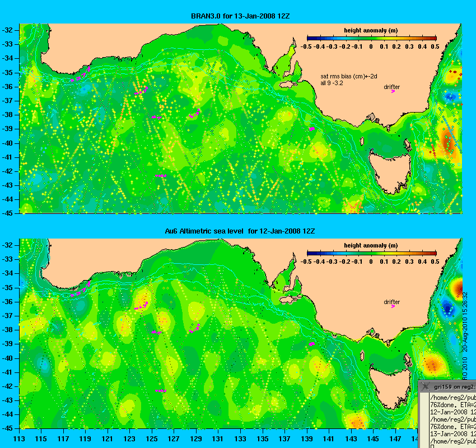Click the title 'Au6 Altimetric sea level for 12-Jan-2008 12Z'
476x448 pixels.
240,231
